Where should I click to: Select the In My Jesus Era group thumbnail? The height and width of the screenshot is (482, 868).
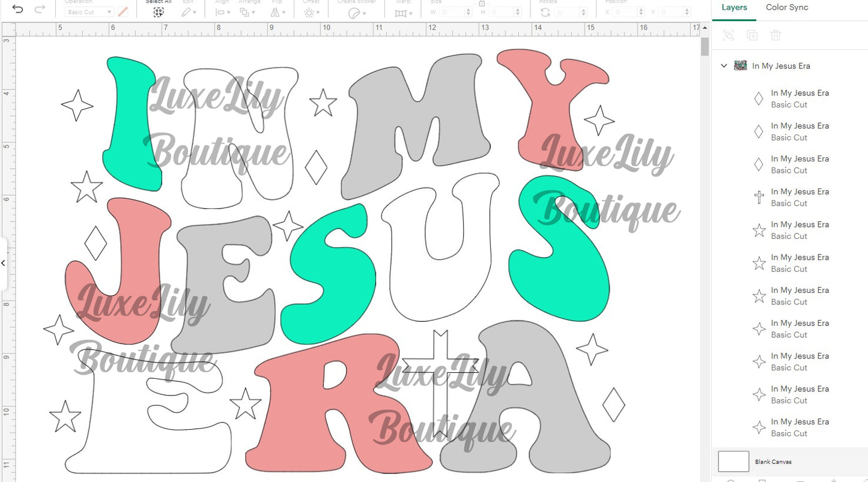[741, 66]
